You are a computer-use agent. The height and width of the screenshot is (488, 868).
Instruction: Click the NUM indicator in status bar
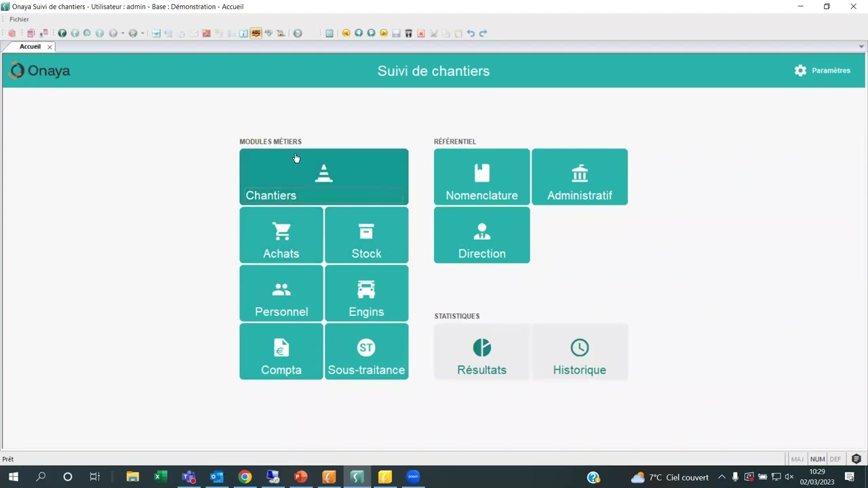tap(817, 459)
